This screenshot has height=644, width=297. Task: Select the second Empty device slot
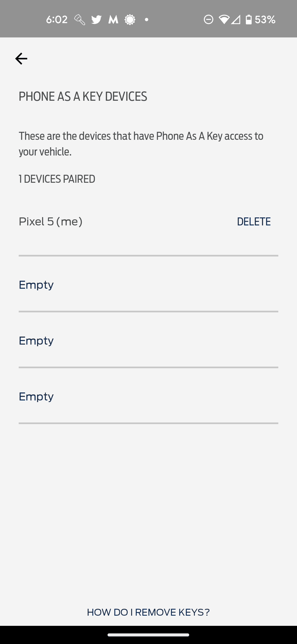coord(36,341)
